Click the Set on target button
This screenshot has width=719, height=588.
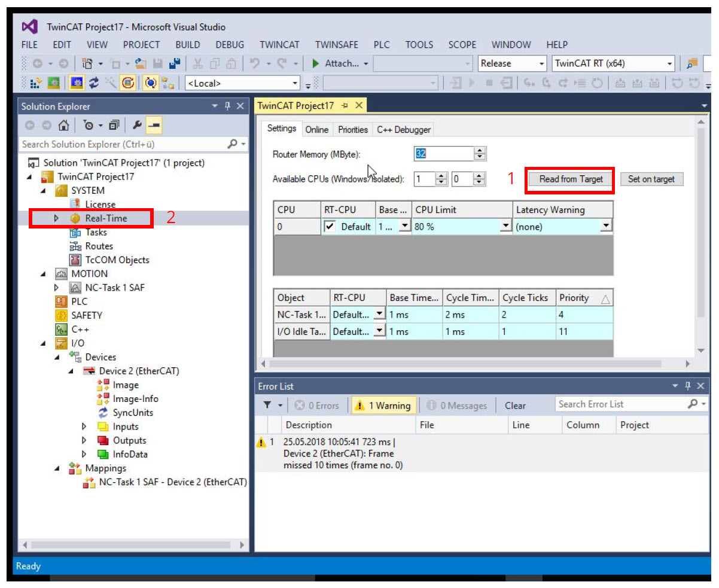[651, 179]
